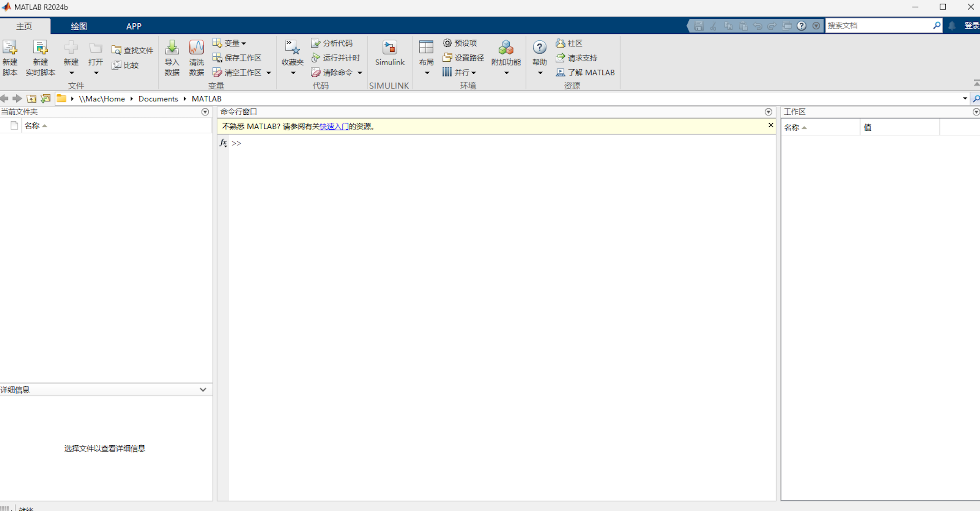Open the Getting Started (快速入门) link

(x=334, y=127)
